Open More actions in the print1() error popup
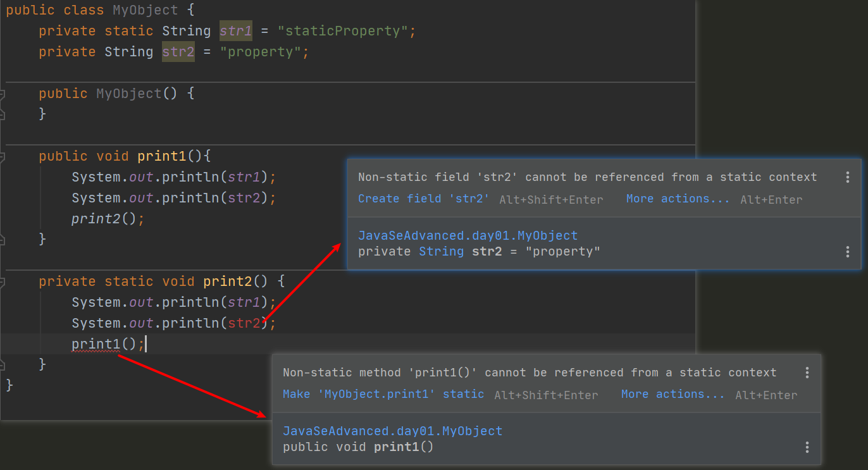The height and width of the screenshot is (470, 868). (x=673, y=394)
